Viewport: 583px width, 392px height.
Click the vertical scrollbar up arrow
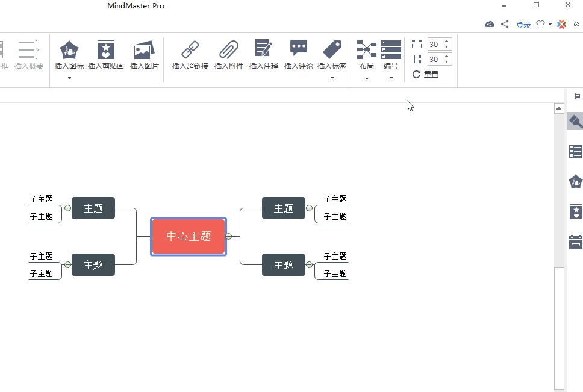[559, 108]
